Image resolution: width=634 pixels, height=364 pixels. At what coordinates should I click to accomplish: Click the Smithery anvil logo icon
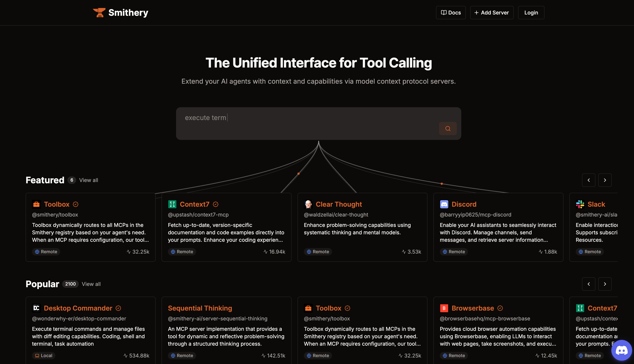(x=99, y=12)
